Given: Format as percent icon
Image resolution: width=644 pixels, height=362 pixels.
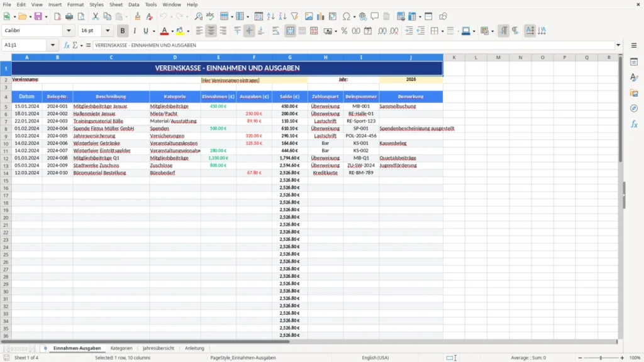Looking at the screenshot, I should [344, 31].
